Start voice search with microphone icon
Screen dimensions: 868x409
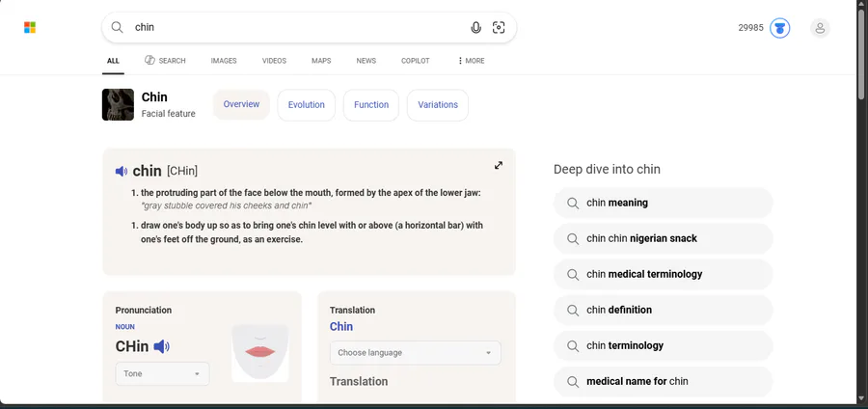tap(475, 28)
